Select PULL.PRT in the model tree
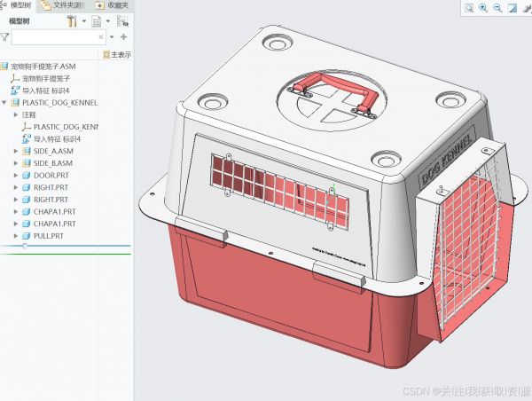This screenshot has height=401, width=532. pyautogui.click(x=48, y=236)
